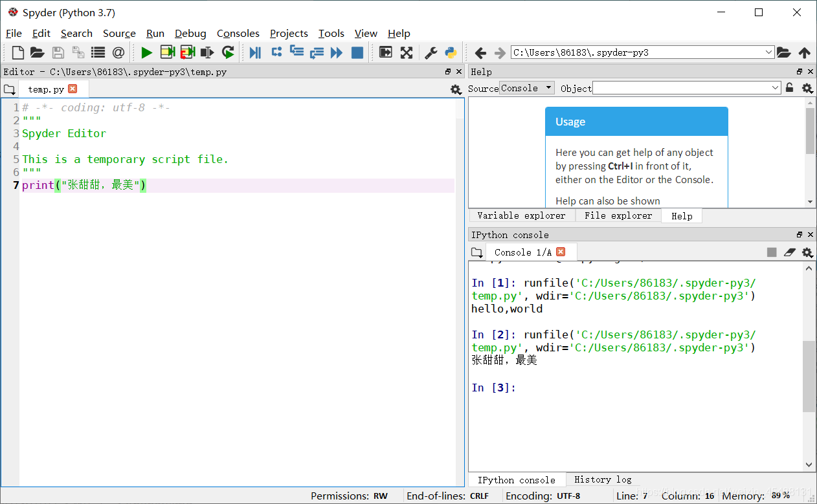Open Editor pane options gear

coord(456,89)
